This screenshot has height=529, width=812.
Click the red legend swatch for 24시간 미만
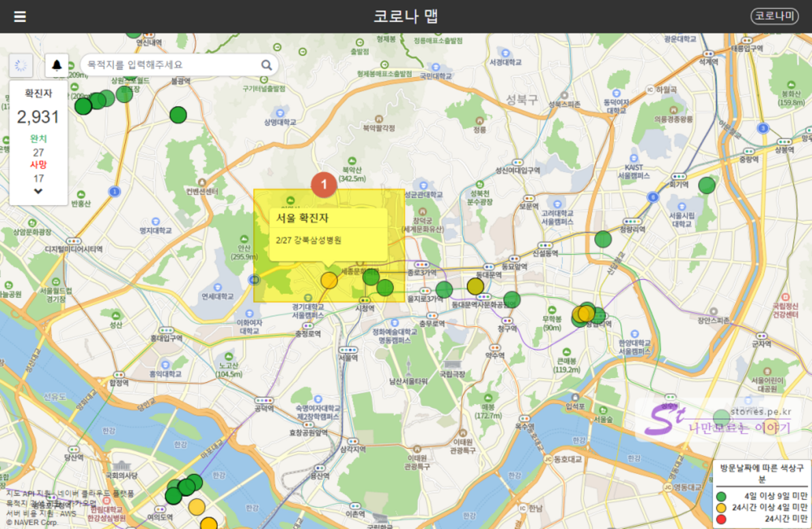[x=721, y=519]
